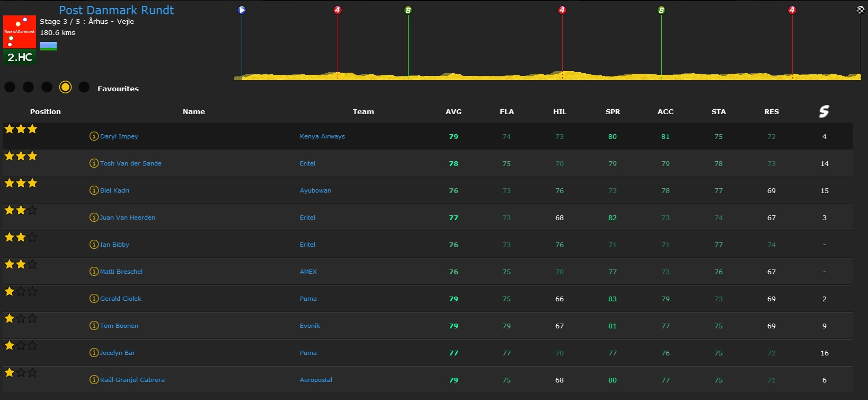The height and width of the screenshot is (400, 868).
Task: Select the second black page dot
Action: point(29,87)
